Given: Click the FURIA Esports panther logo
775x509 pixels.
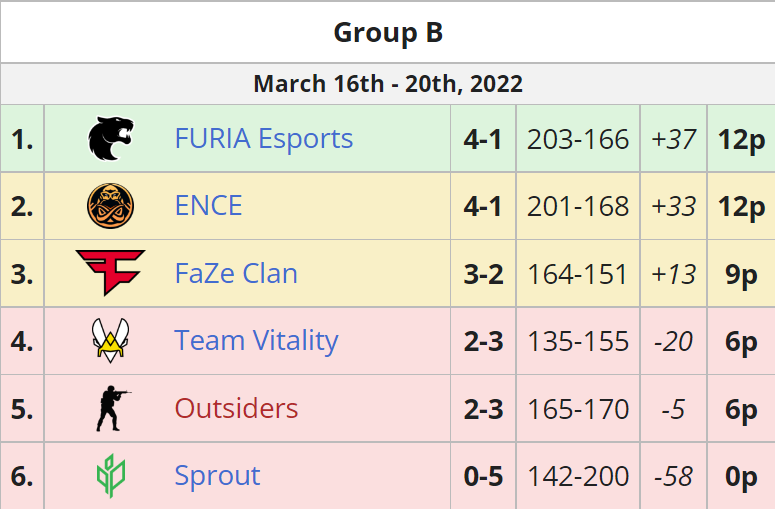Looking at the screenshot, I should 110,138.
